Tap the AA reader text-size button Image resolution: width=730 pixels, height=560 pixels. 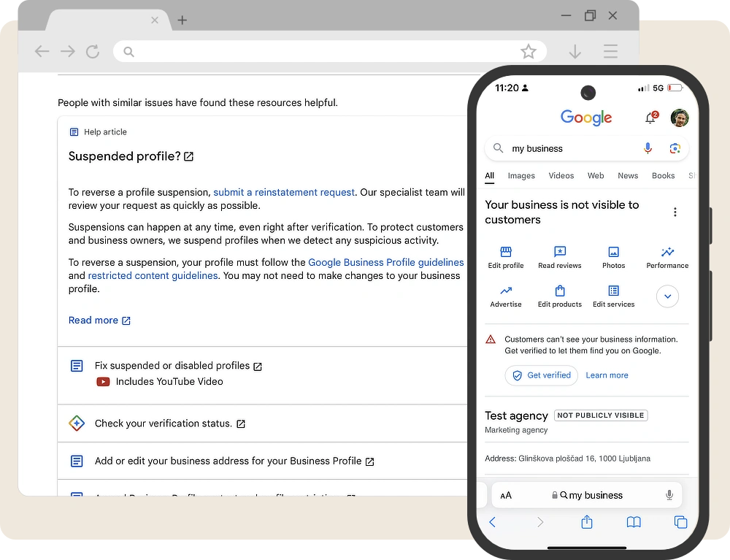pyautogui.click(x=506, y=495)
